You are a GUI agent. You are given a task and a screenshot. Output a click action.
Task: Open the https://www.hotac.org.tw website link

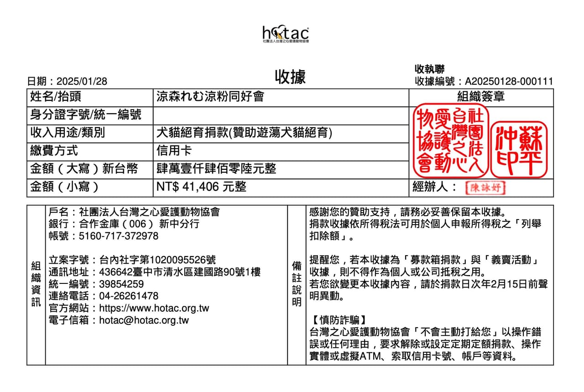pos(154,308)
